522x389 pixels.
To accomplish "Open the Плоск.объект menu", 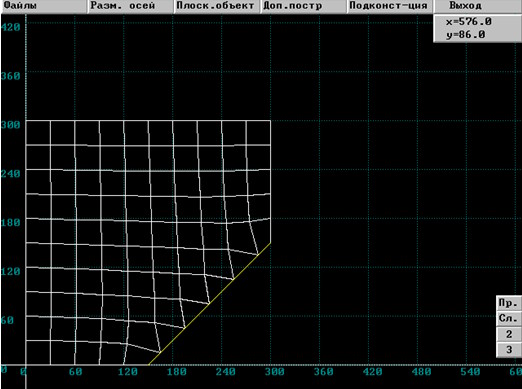I will pos(217,6).
